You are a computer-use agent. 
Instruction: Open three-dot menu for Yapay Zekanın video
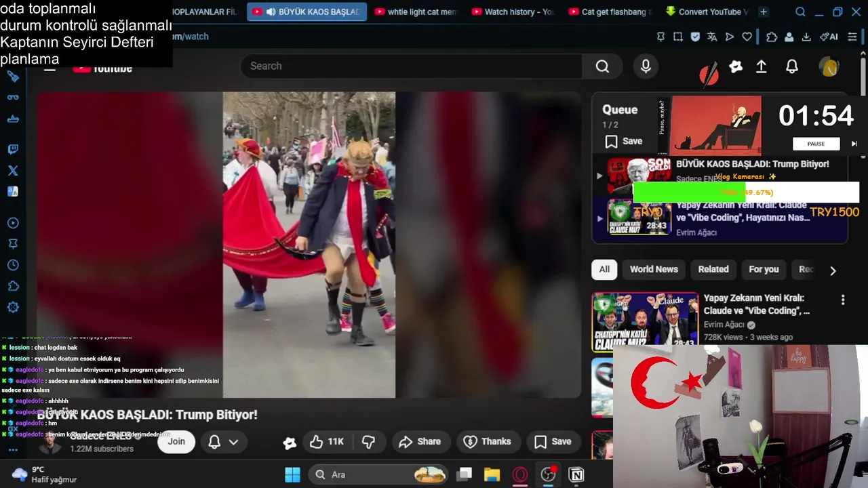point(843,300)
